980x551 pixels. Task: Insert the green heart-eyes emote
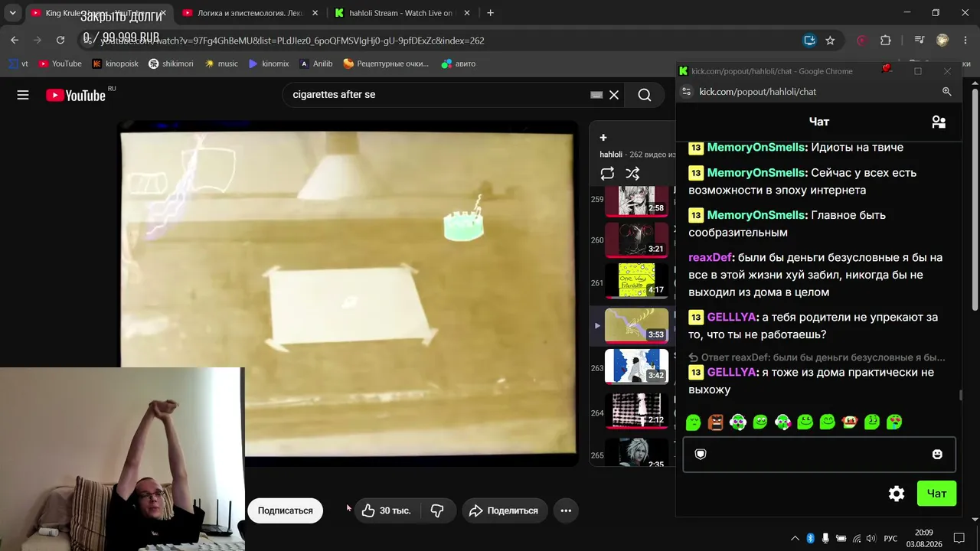(894, 422)
